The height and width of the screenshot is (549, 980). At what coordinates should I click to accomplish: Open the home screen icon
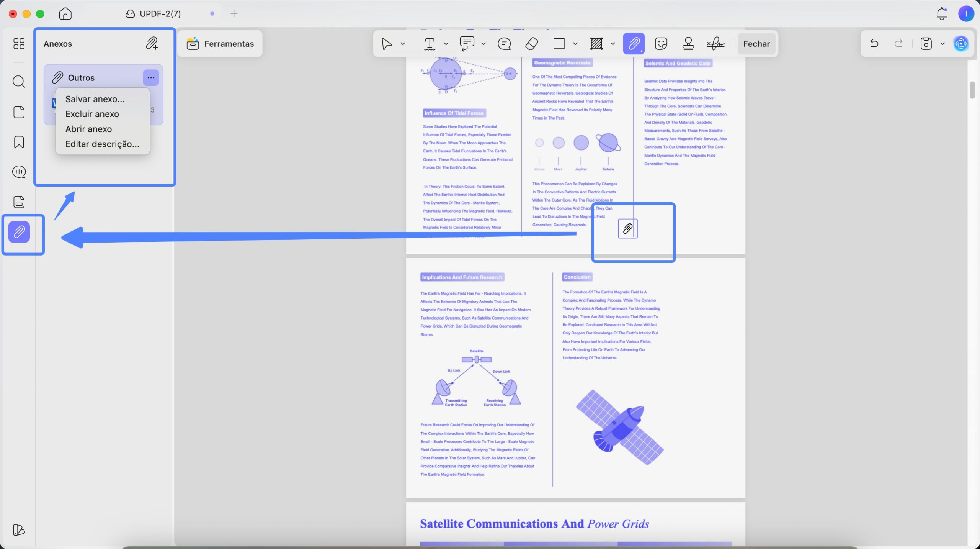click(x=65, y=14)
